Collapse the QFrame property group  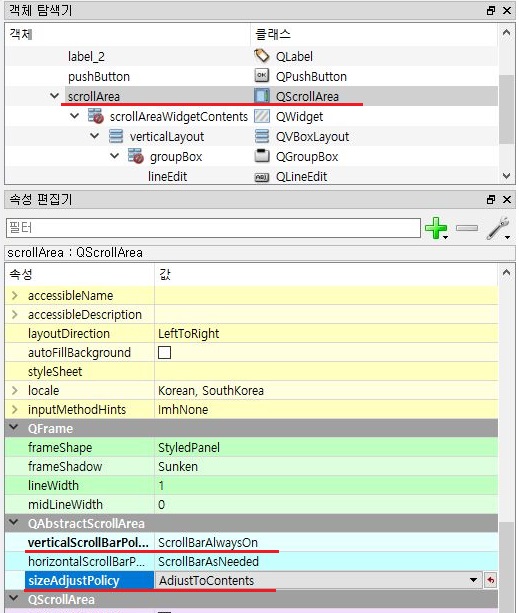(x=14, y=428)
